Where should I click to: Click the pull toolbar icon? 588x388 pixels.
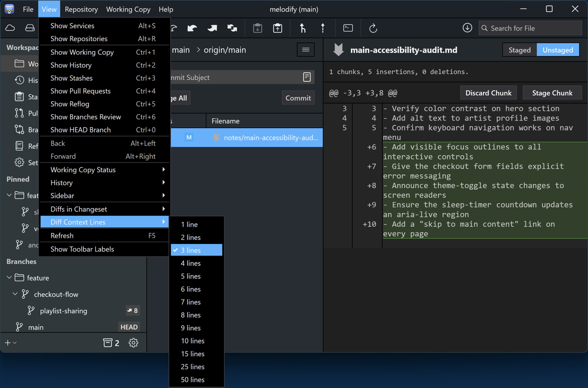(192, 28)
